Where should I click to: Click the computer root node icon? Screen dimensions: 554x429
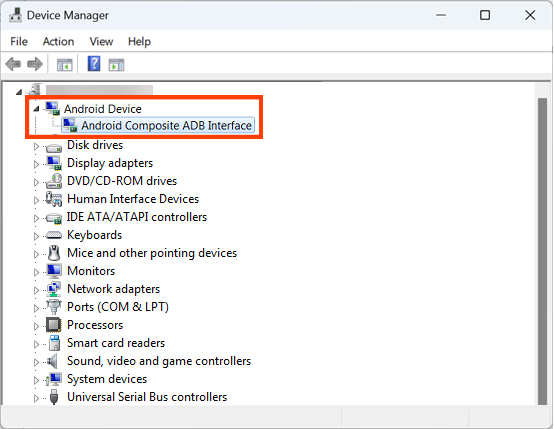34,89
